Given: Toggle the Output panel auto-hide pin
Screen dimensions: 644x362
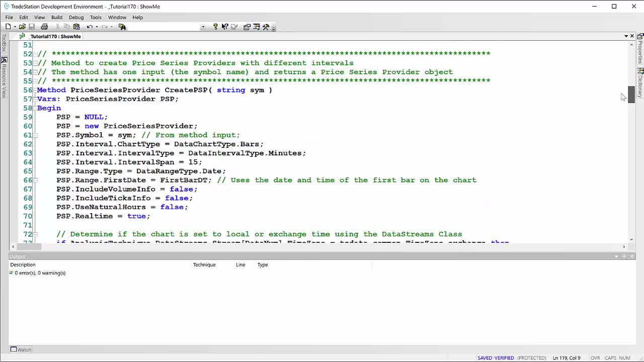Looking at the screenshot, I should coord(624,256).
